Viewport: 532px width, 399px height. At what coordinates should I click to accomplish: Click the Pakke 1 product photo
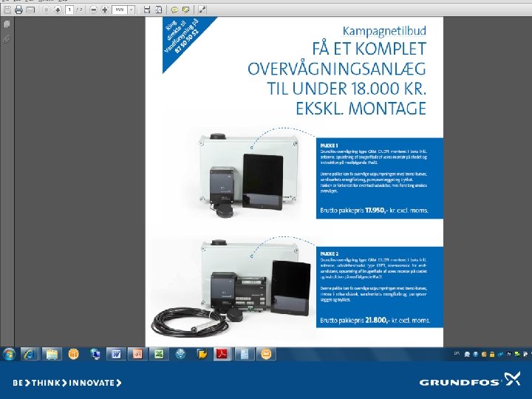click(x=248, y=175)
